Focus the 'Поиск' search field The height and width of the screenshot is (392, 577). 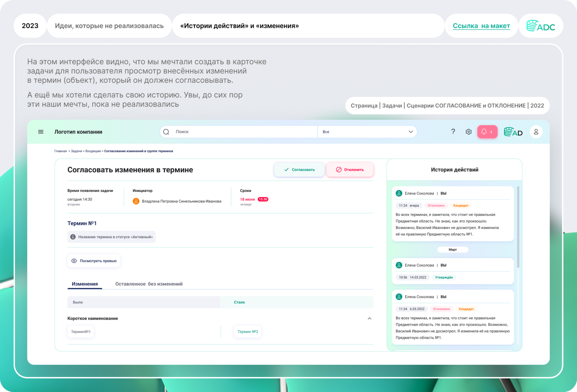tap(239, 132)
